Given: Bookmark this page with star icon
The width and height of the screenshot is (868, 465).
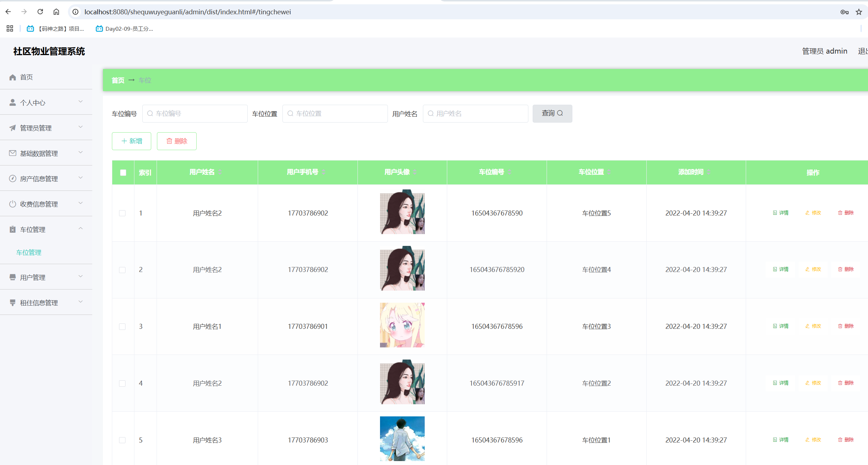Looking at the screenshot, I should click(859, 12).
